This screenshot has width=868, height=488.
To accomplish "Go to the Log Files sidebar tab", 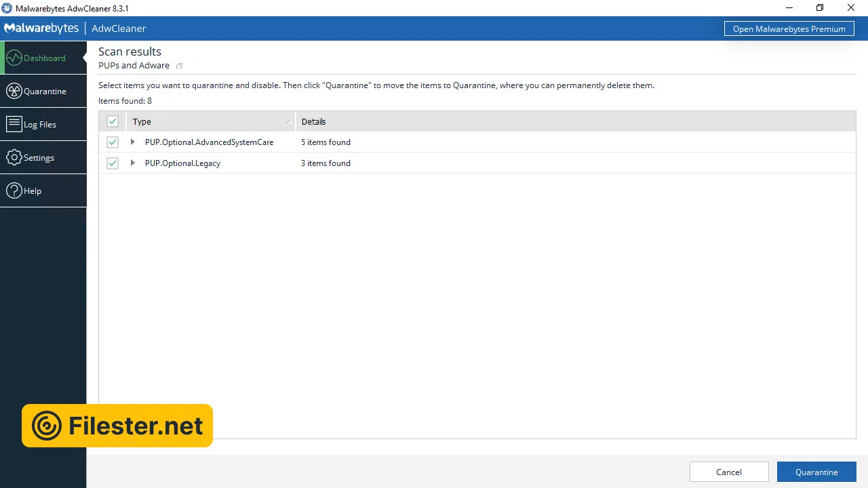I will (40, 124).
